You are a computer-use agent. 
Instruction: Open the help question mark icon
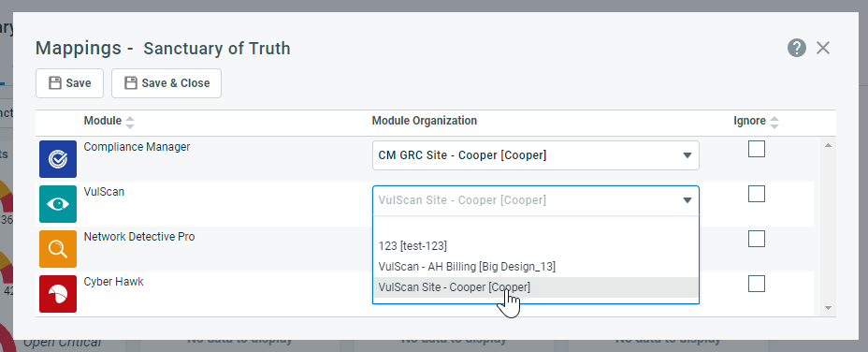coord(797,48)
